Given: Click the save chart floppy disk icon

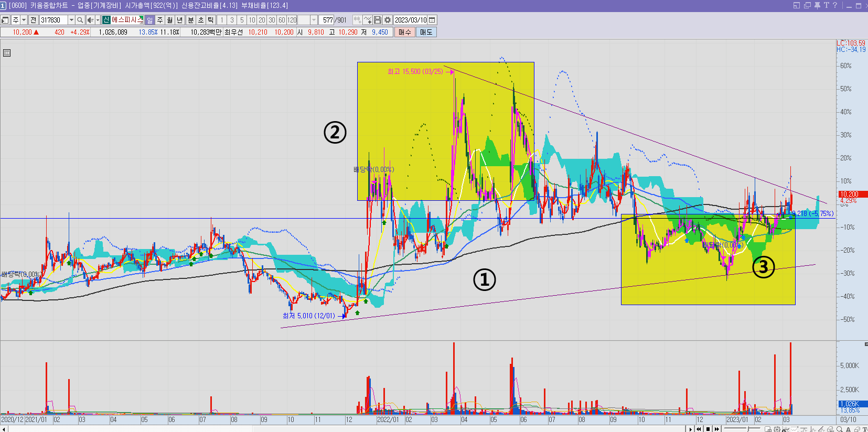Looking at the screenshot, I should [378, 20].
